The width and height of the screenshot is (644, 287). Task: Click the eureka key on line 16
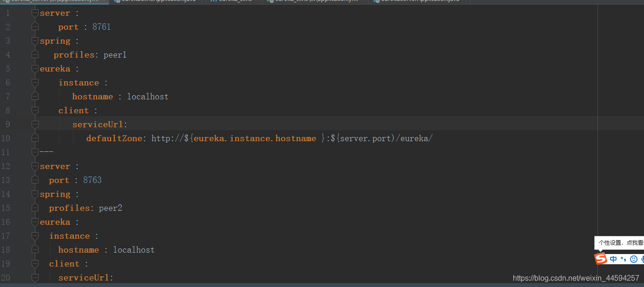click(55, 222)
